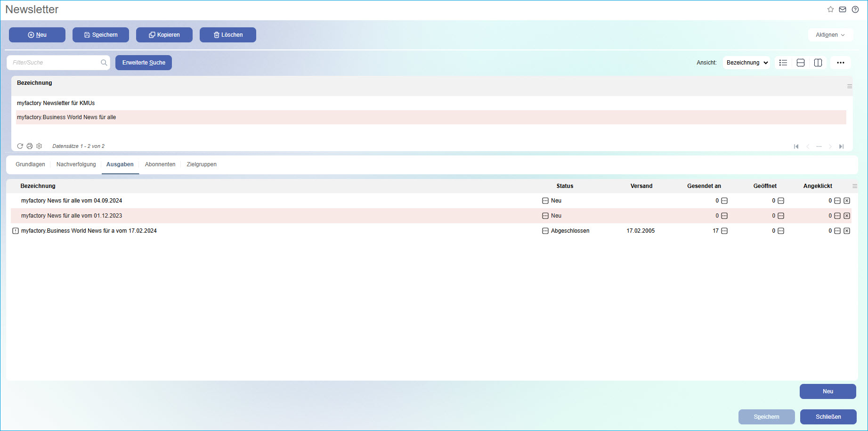Open the Aktionen dropdown menu
The width and height of the screenshot is (868, 431).
pyautogui.click(x=830, y=35)
